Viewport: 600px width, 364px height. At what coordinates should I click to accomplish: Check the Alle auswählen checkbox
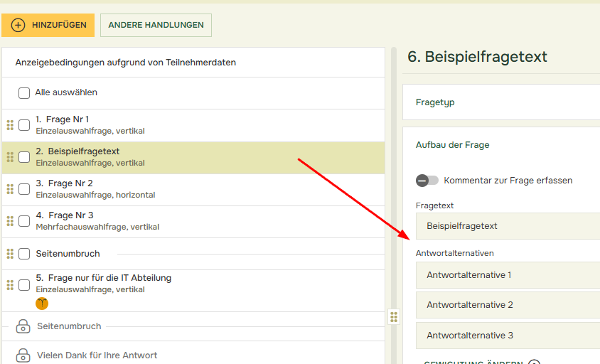[x=24, y=93]
